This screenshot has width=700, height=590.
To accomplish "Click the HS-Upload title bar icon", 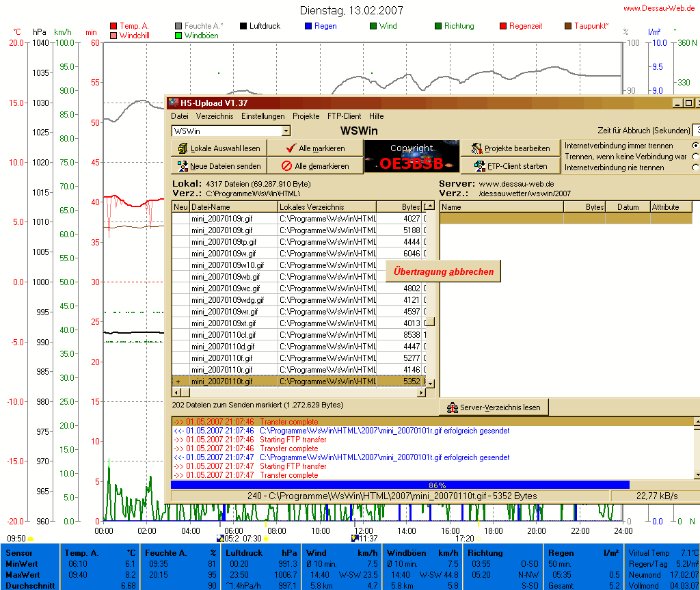I will point(173,103).
